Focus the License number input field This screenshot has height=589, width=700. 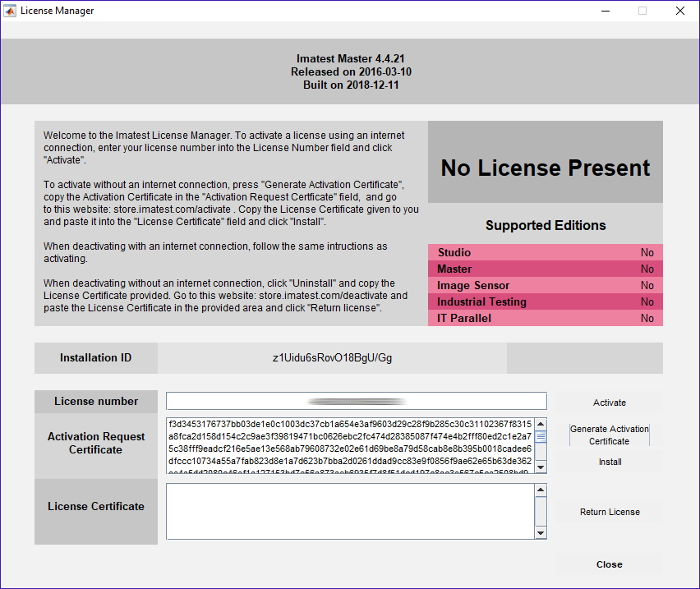(x=357, y=401)
